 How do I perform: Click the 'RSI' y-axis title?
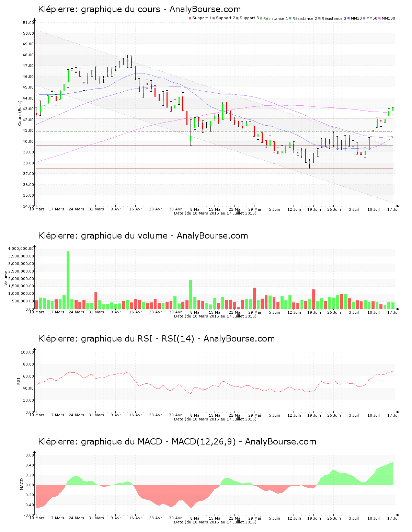pyautogui.click(x=18, y=381)
